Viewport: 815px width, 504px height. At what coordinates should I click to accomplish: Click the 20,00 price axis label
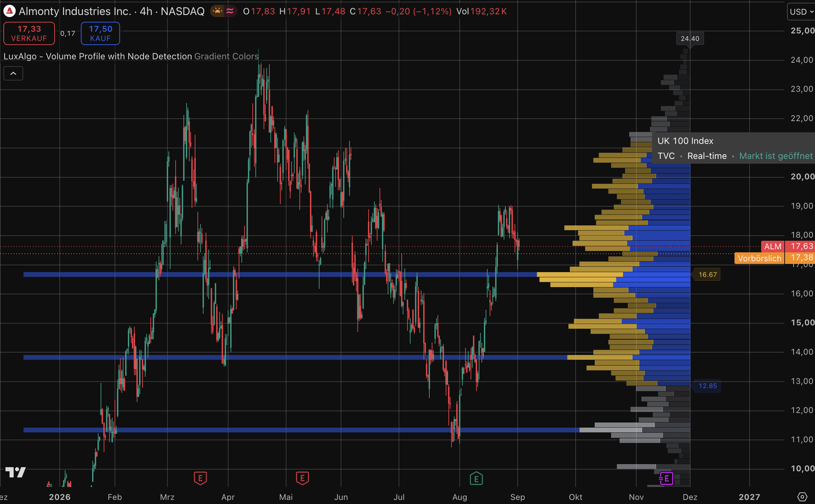tap(802, 177)
